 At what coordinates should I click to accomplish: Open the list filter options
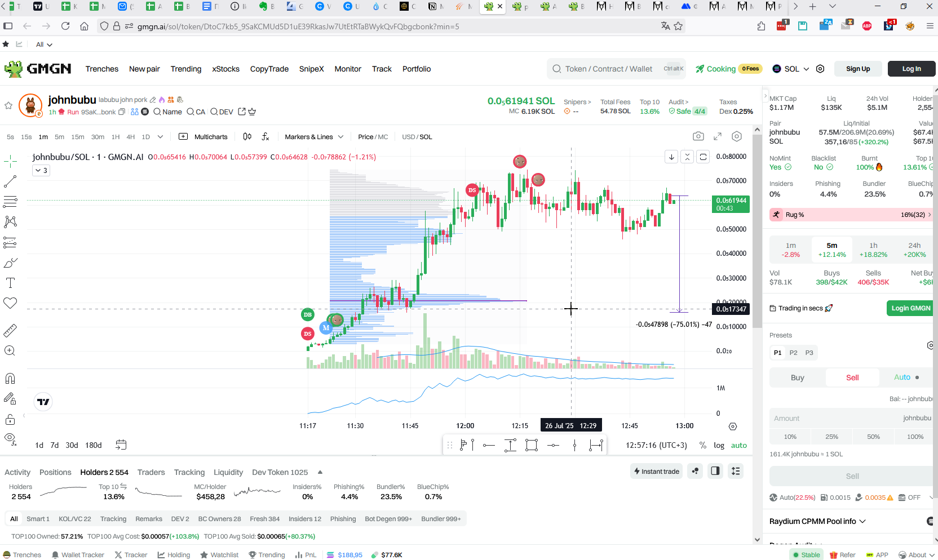(x=736, y=471)
